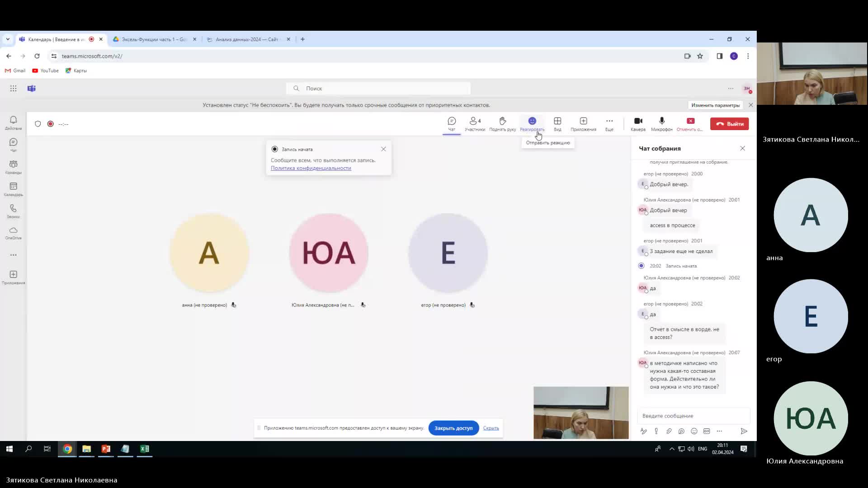Viewport: 868px width, 488px height.
Task: Open the YouTube bookmark
Action: click(x=45, y=70)
